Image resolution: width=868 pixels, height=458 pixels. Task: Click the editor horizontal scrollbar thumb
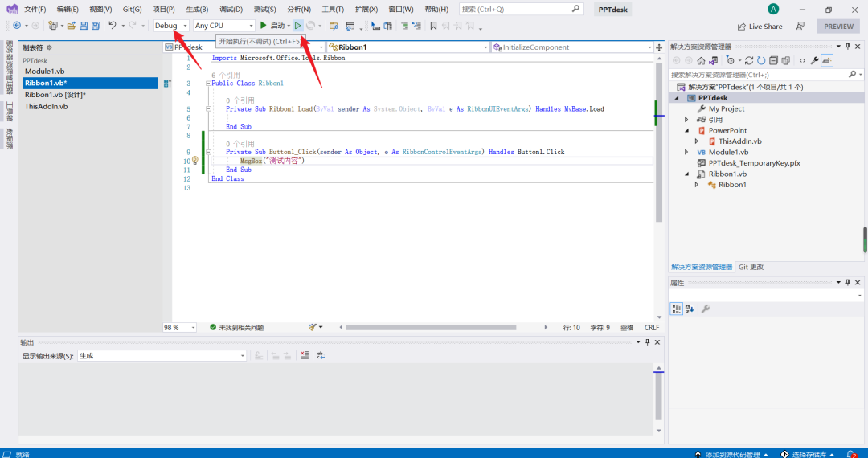click(x=431, y=328)
